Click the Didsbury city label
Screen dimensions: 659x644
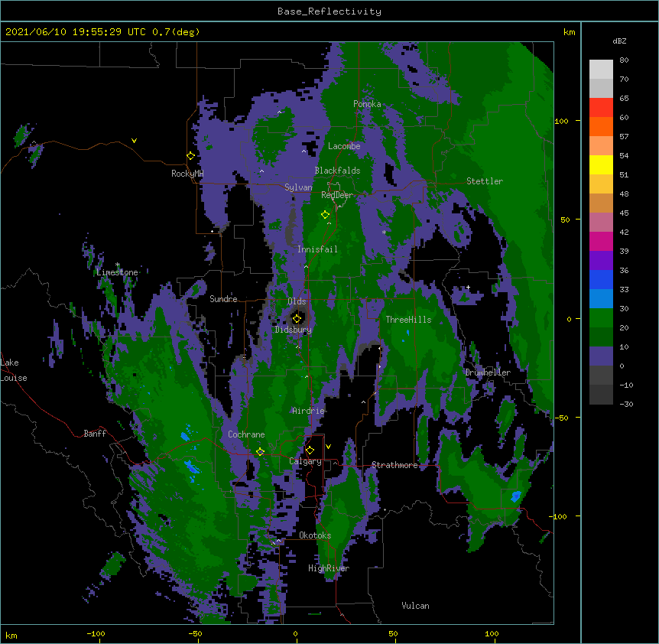294,330
